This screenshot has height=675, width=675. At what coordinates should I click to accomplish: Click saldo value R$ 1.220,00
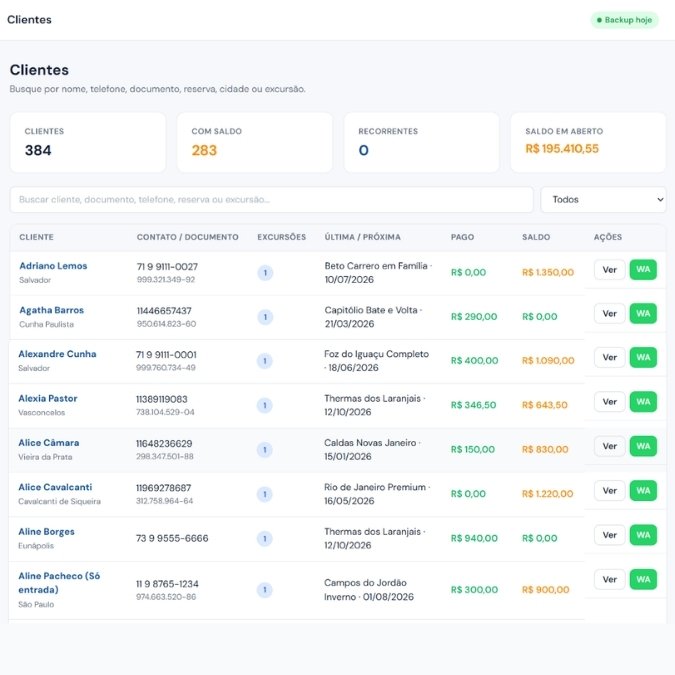(547, 494)
